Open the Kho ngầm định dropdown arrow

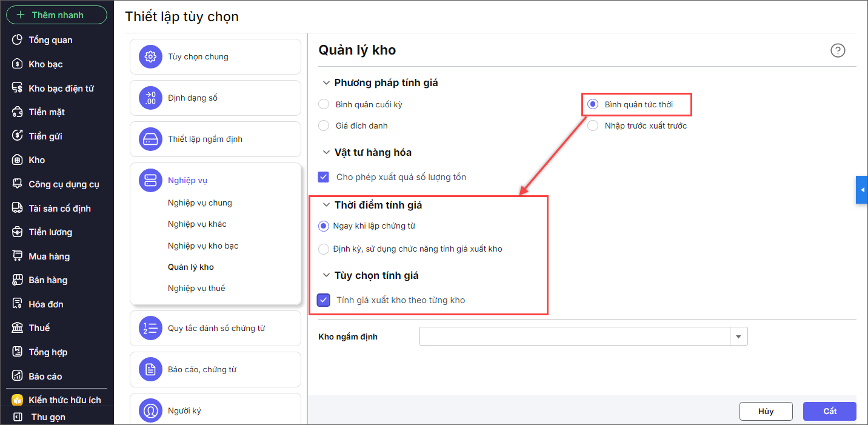tap(739, 336)
